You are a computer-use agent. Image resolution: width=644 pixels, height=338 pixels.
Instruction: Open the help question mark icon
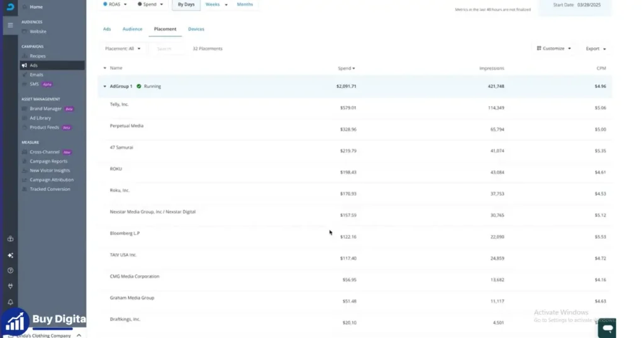[x=10, y=270]
